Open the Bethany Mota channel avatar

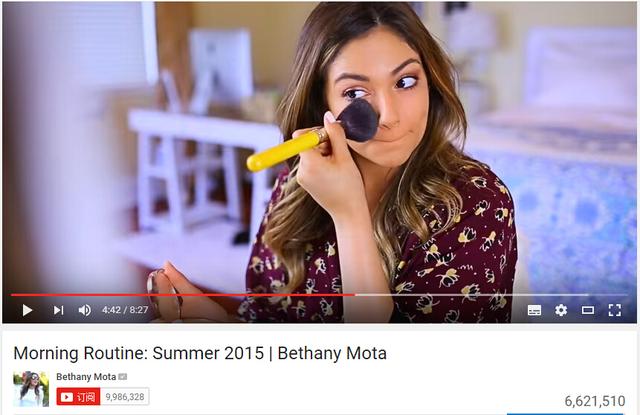pyautogui.click(x=31, y=388)
